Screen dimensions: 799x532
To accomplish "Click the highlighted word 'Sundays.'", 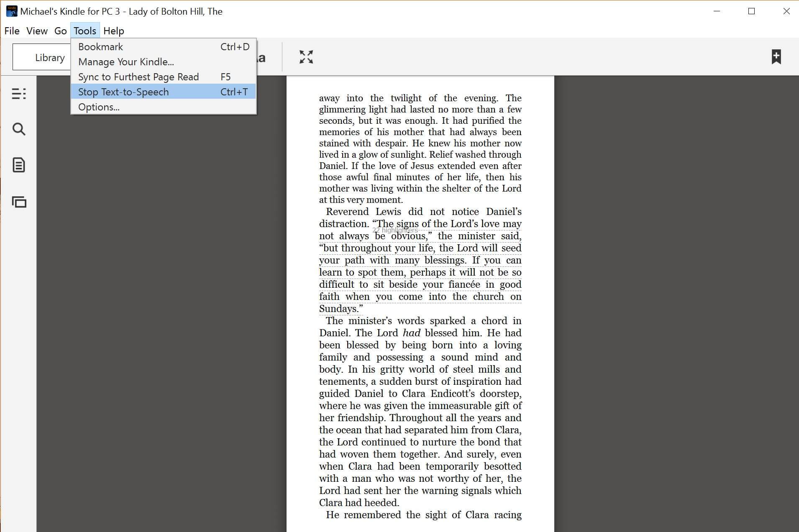I will click(x=341, y=309).
